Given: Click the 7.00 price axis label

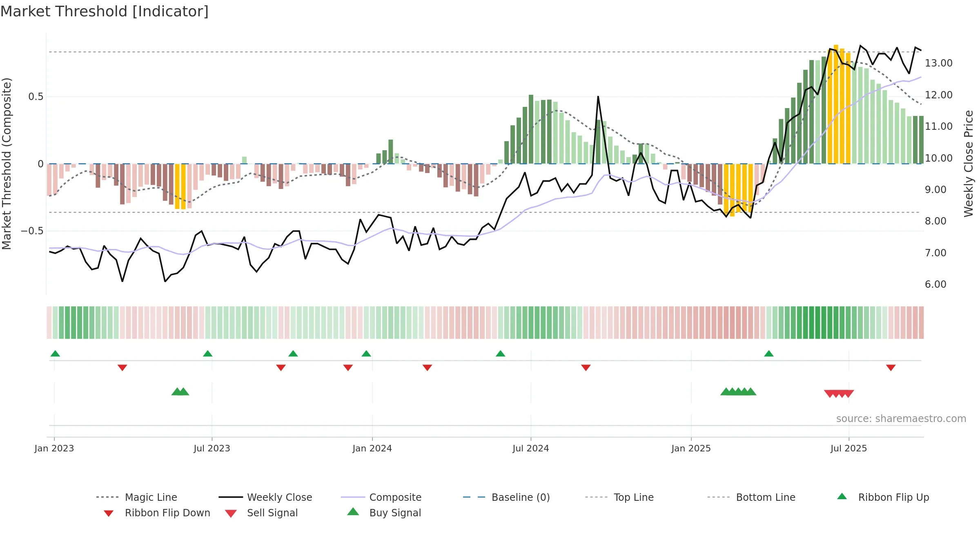Looking at the screenshot, I should point(935,253).
